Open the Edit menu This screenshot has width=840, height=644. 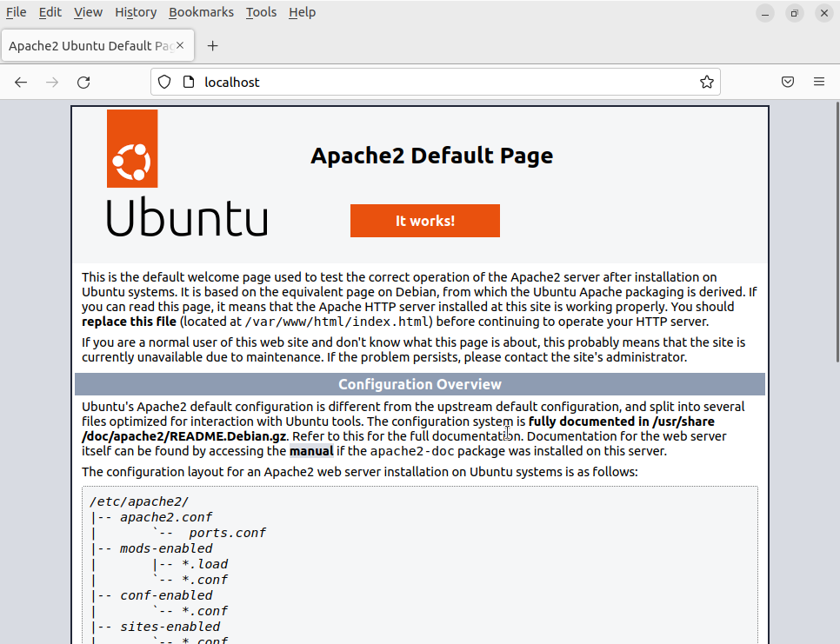[50, 12]
